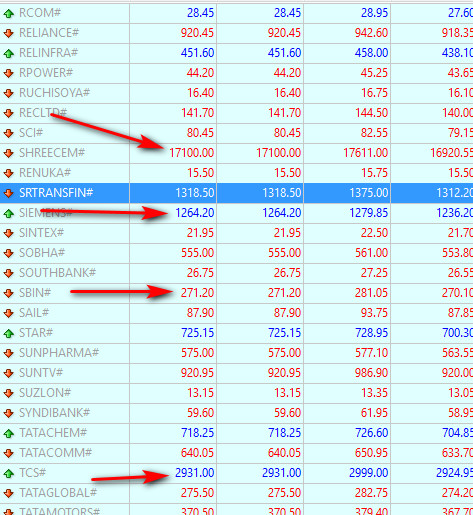This screenshot has height=515, width=473.
Task: Click the red down arrow beside SOBHA#
Action: pos(9,253)
